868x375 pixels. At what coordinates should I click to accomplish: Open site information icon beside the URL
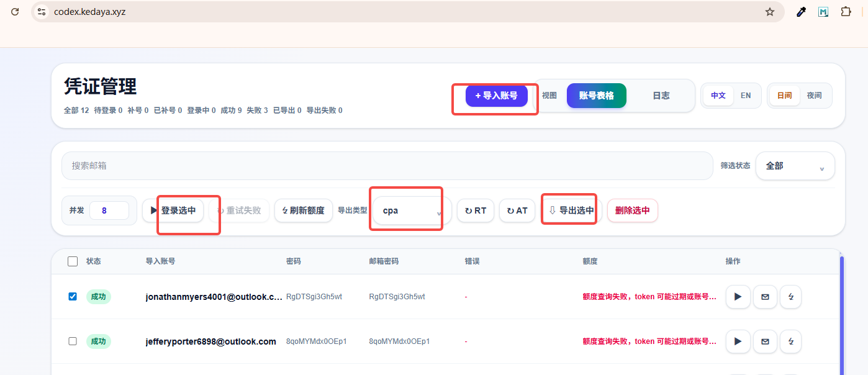(42, 12)
